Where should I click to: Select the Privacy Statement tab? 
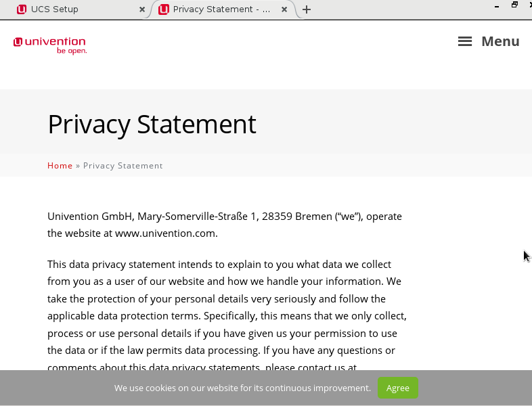click(221, 9)
